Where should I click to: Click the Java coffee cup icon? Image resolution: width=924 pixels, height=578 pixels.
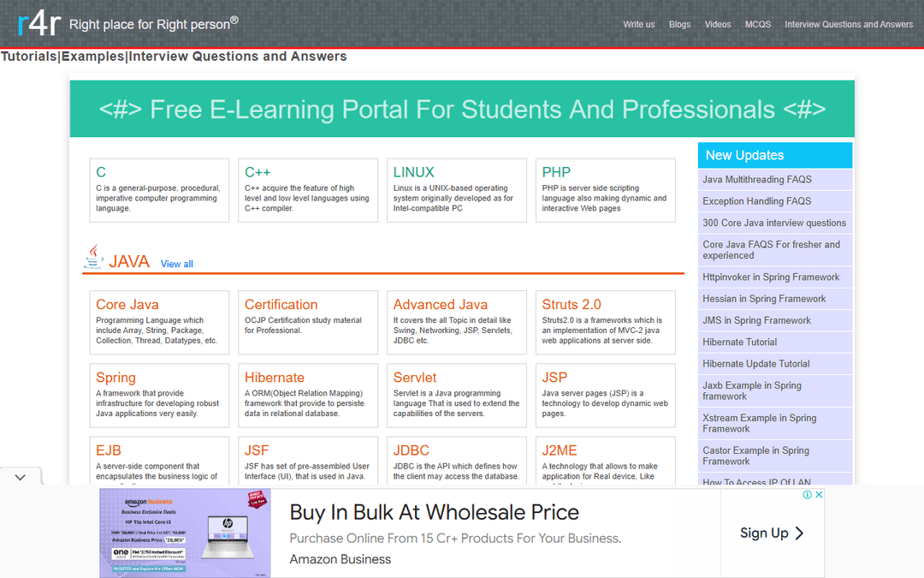(x=93, y=257)
